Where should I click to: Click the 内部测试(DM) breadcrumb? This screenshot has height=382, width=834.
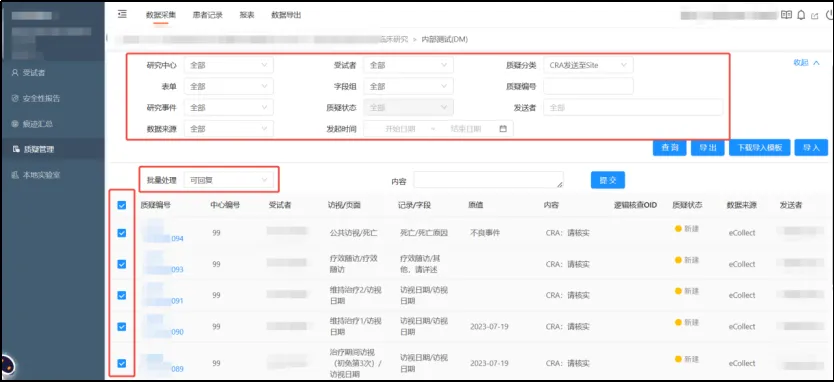[445, 39]
